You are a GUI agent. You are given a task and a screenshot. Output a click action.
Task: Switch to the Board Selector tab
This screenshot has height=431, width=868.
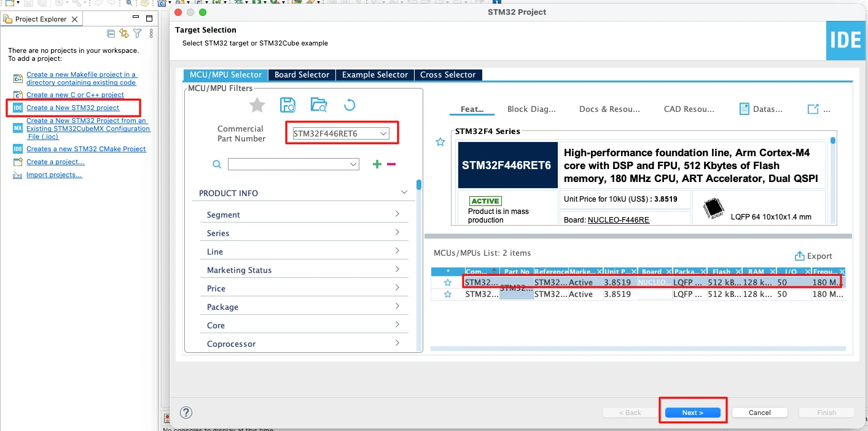(302, 74)
